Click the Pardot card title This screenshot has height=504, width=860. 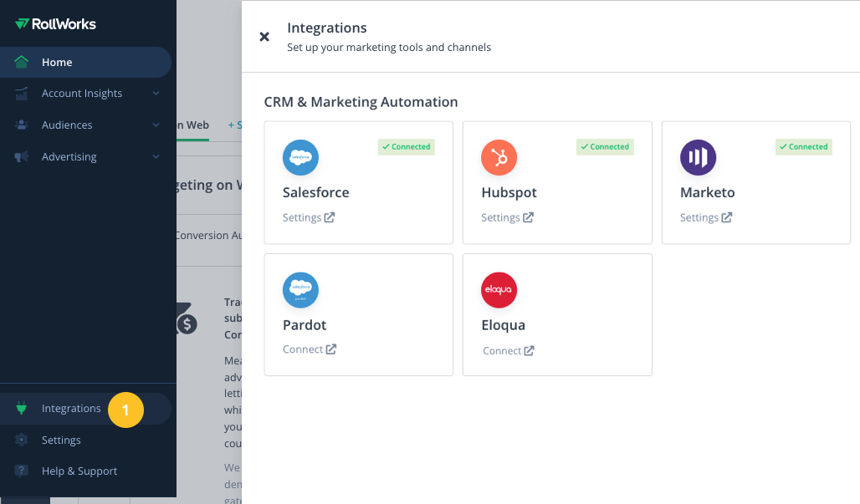pos(305,325)
